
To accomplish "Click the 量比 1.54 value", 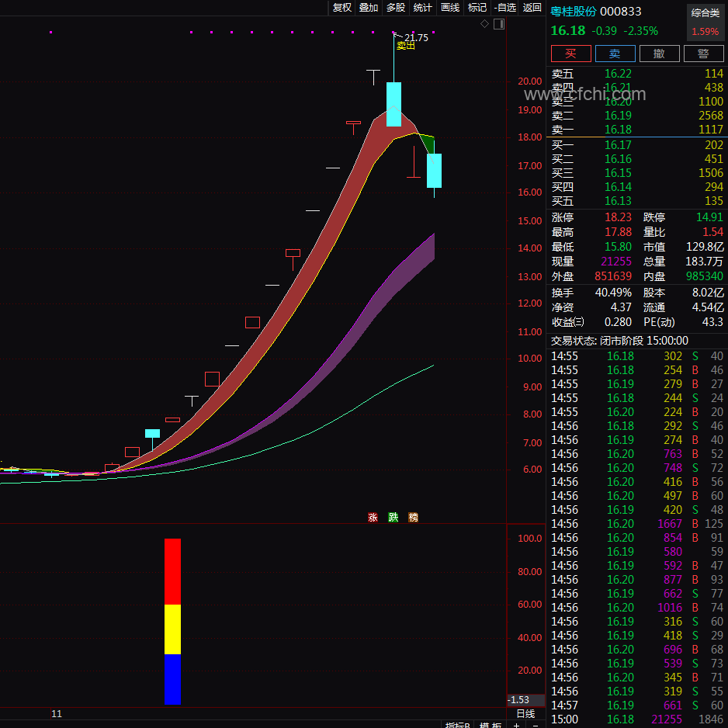I will [712, 232].
